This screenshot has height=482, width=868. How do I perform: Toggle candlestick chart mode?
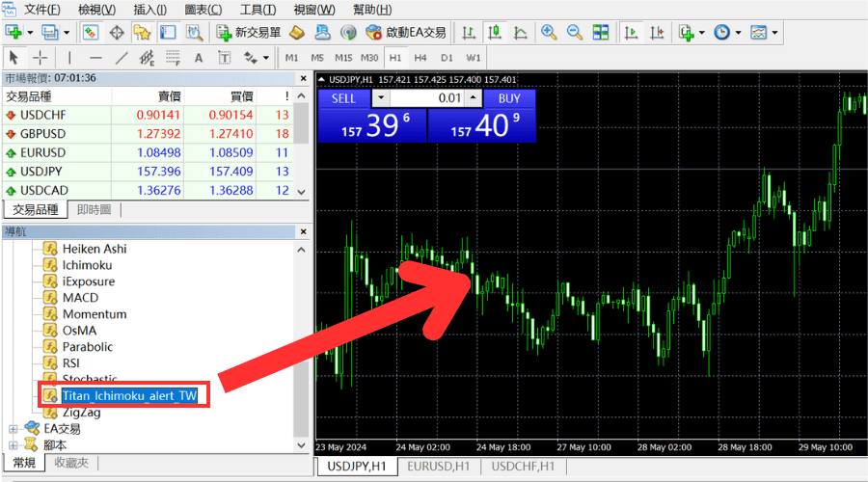[495, 32]
